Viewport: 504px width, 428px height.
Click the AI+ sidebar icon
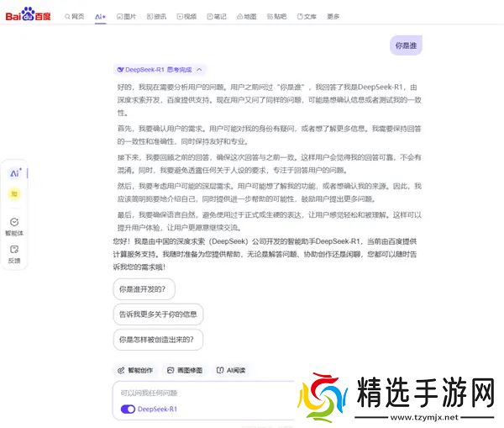click(x=15, y=172)
